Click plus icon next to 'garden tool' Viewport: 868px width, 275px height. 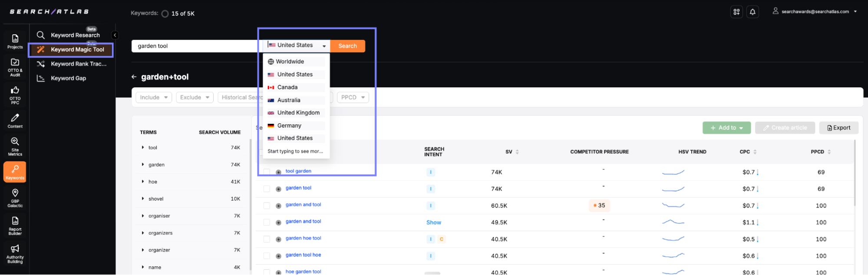[278, 189]
